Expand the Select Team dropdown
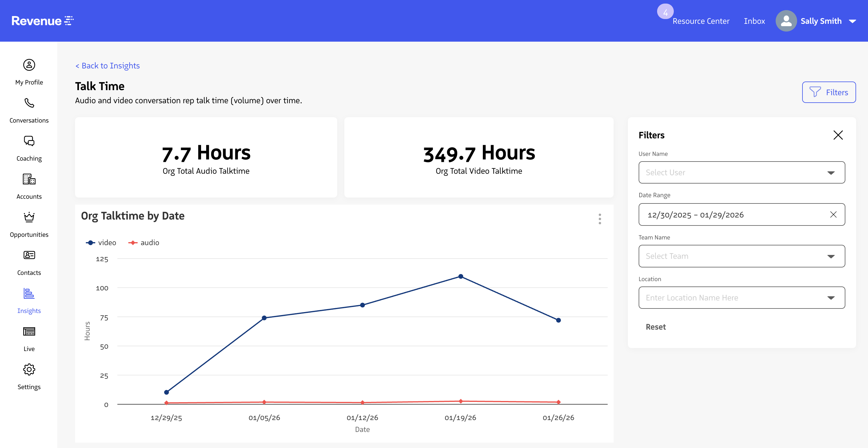The width and height of the screenshot is (868, 448). click(x=831, y=256)
